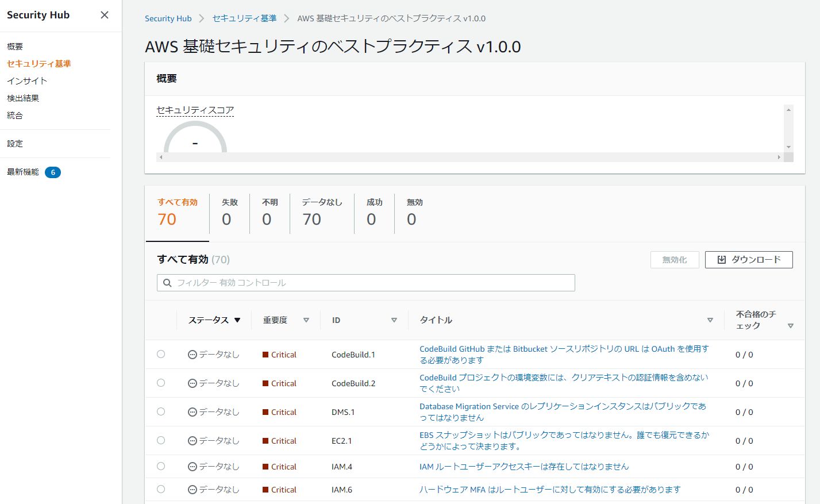Switch to the 成功 tab

tap(375, 213)
